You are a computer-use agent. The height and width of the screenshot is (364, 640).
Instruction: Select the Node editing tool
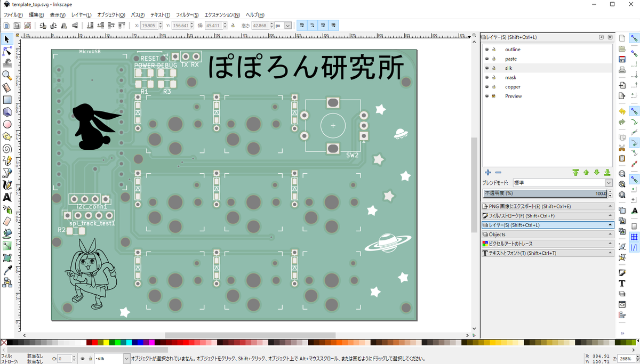pos(7,51)
